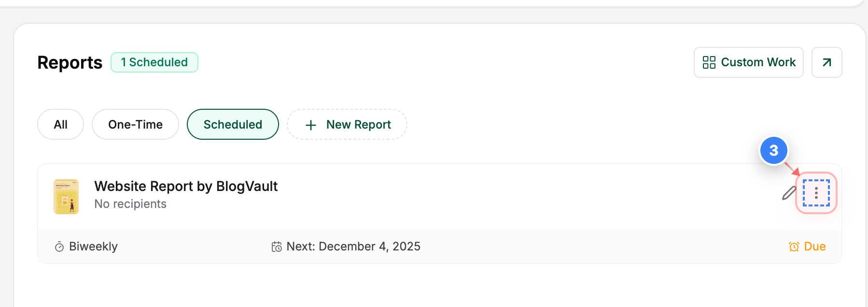The image size is (868, 307).
Task: Open Website Report by BlogVault
Action: [186, 186]
